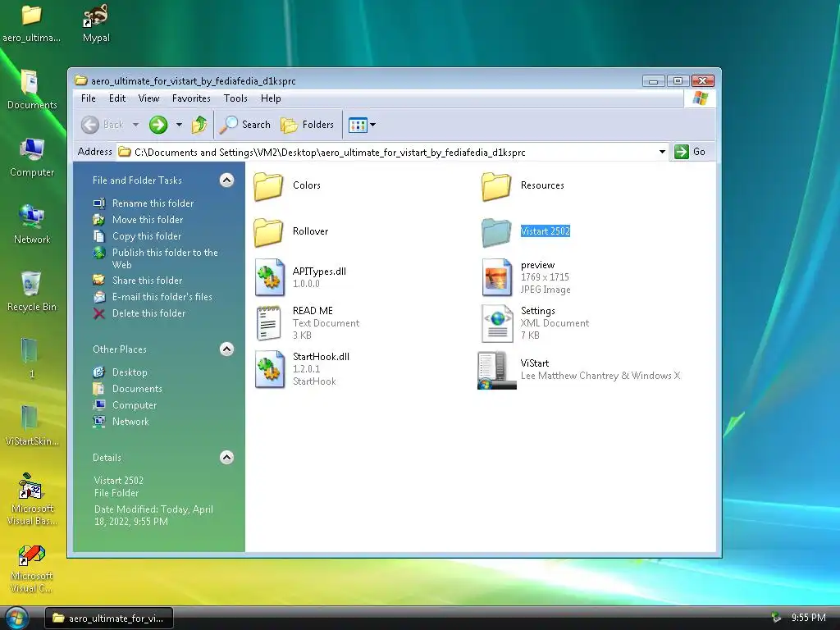Select the aero_ultima... desktop folder
This screenshot has width=840, height=630.
pyautogui.click(x=32, y=23)
